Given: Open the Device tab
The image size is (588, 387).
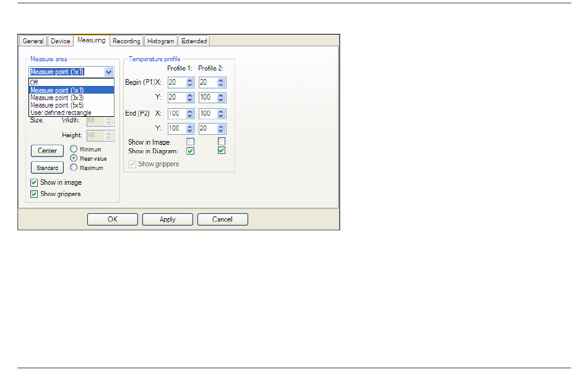Looking at the screenshot, I should [60, 41].
